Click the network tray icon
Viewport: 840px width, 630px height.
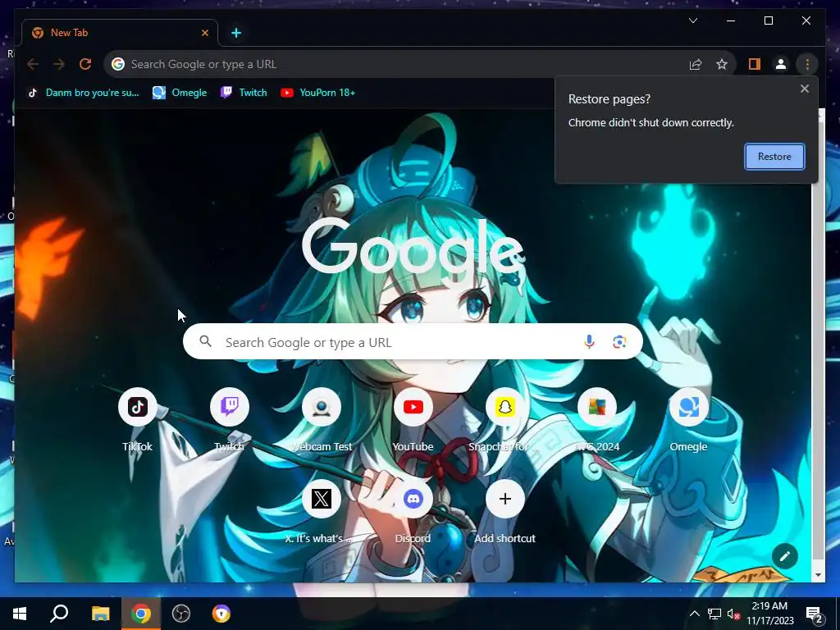click(714, 614)
